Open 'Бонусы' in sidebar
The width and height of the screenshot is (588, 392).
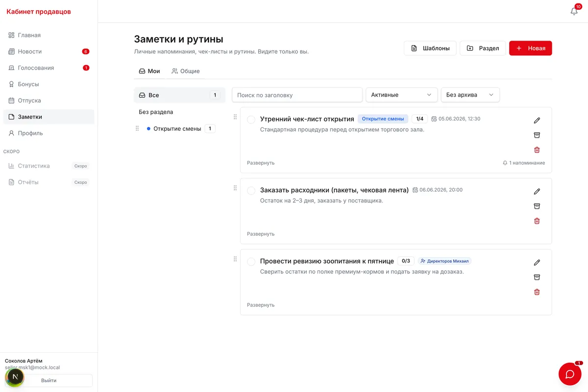coord(49,84)
